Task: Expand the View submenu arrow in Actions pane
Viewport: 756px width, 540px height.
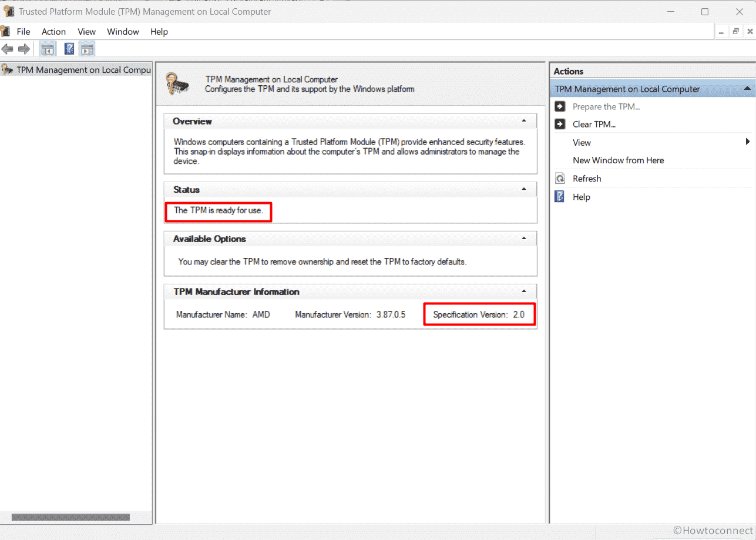Action: tap(748, 142)
